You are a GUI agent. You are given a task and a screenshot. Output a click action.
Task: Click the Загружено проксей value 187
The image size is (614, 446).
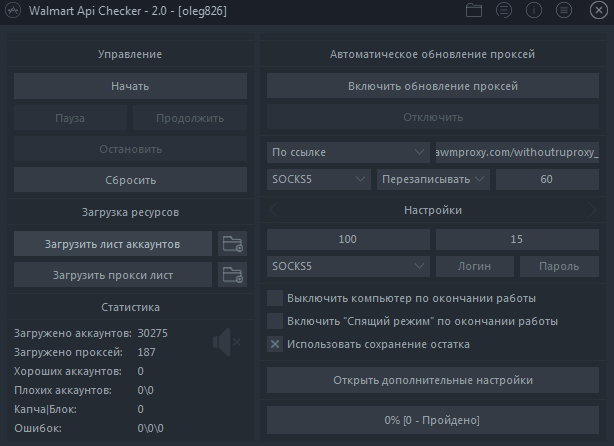pos(146,352)
